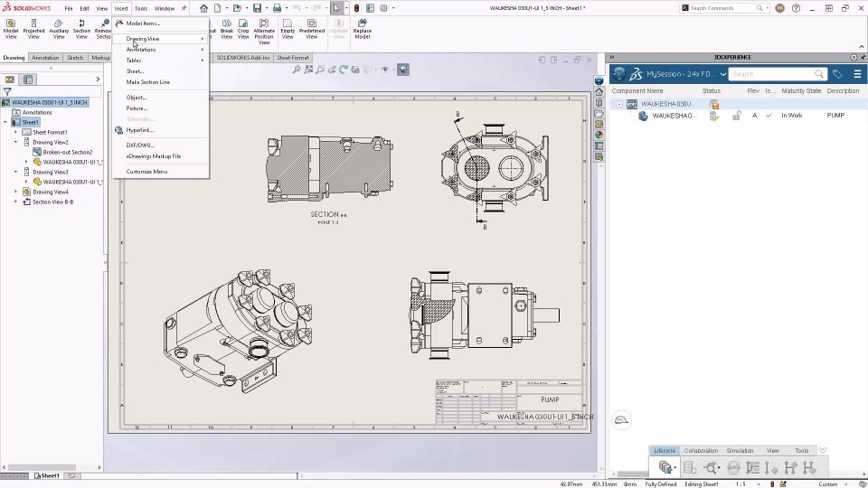
Task: Select the Projected View tool
Action: point(33,29)
